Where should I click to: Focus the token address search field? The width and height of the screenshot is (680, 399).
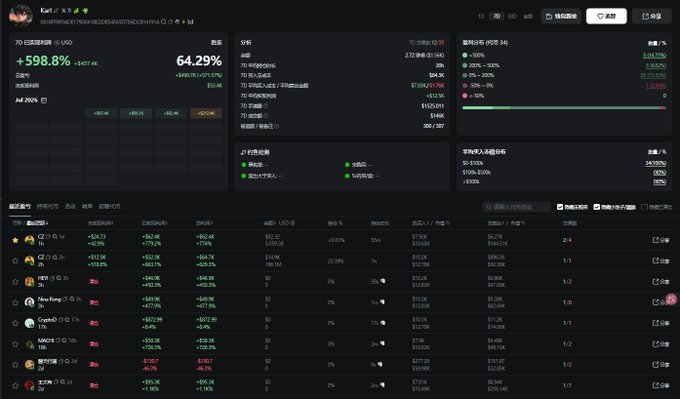tap(517, 207)
